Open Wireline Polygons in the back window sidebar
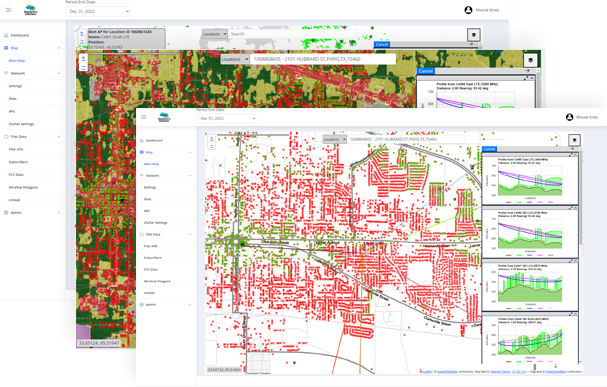This screenshot has width=607, height=387. tap(23, 187)
